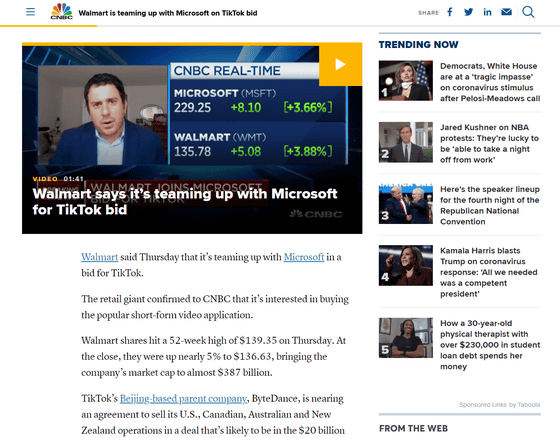Click the Sponsored Links by Taboola text
The image size is (560, 438).
point(500,404)
